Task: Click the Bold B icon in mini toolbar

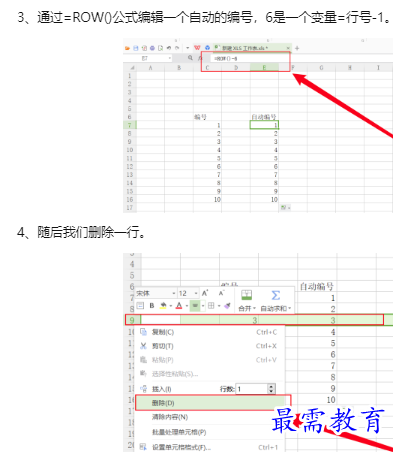Action: (x=152, y=306)
